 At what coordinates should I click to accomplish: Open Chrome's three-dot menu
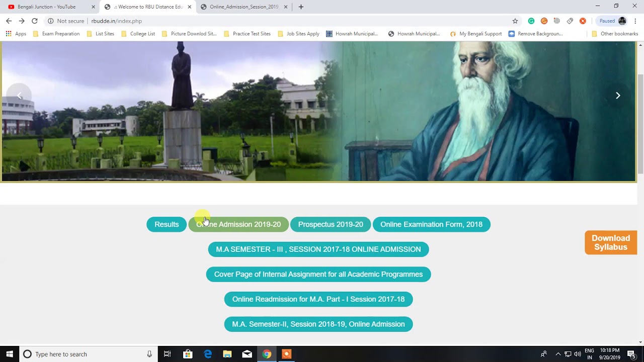[635, 21]
